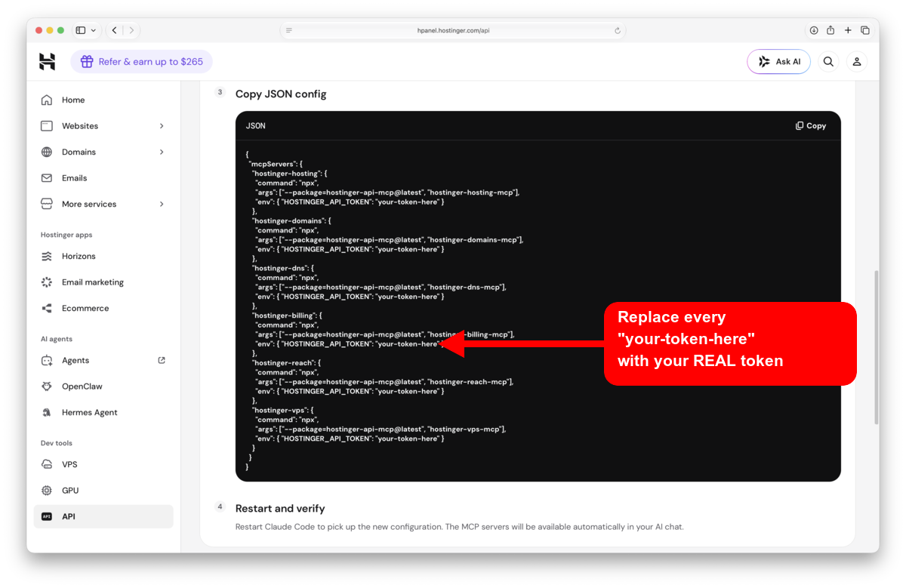Click the Safari downloads icon
Screen dimensions: 906x588
(x=814, y=30)
